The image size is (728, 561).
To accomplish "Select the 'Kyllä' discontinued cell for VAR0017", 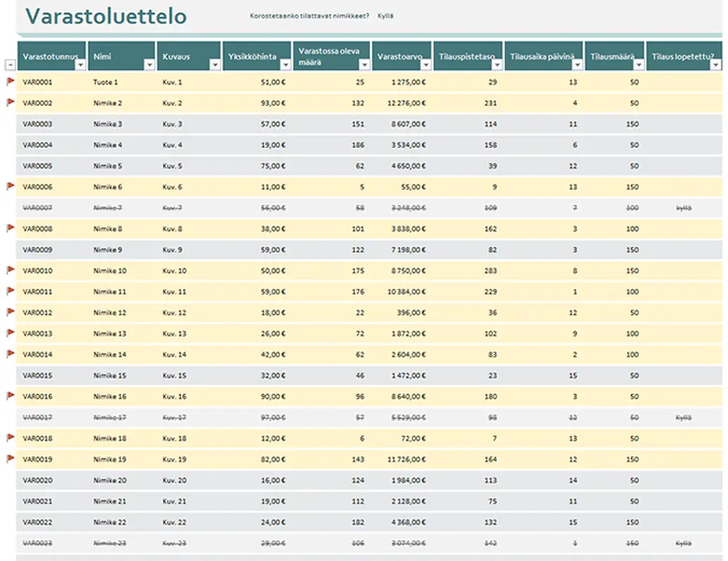I will [683, 417].
